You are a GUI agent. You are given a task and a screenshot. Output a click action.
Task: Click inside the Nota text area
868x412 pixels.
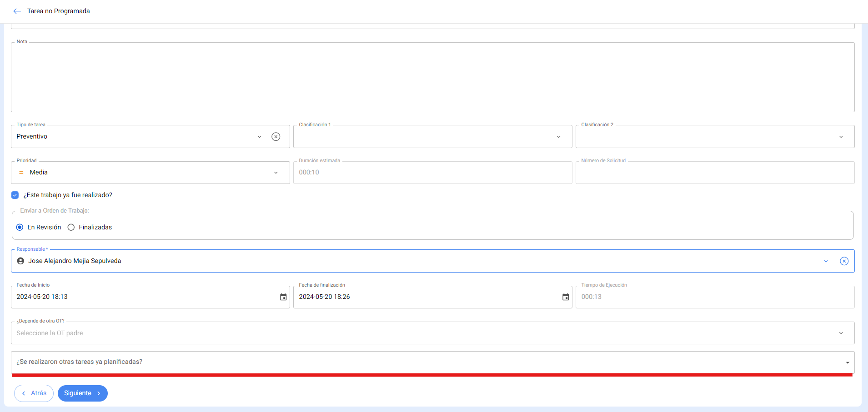click(432, 77)
